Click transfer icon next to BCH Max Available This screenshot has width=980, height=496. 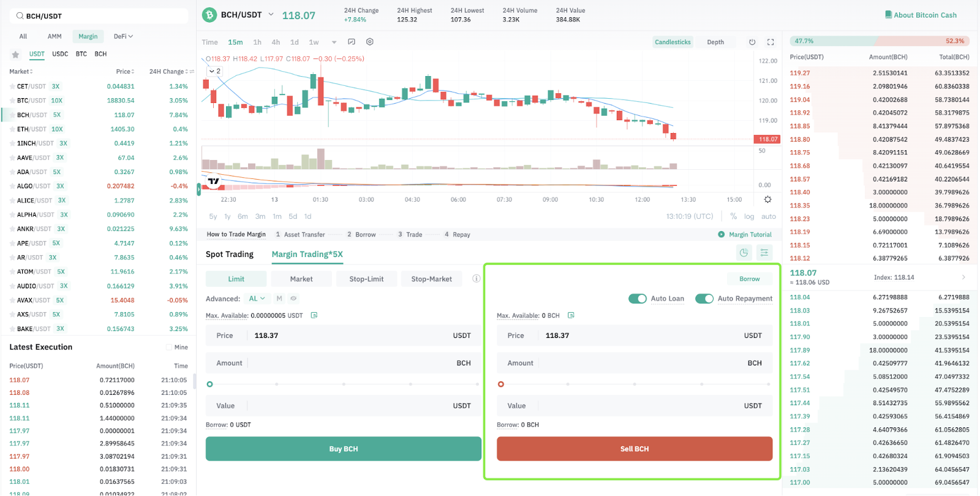point(571,315)
